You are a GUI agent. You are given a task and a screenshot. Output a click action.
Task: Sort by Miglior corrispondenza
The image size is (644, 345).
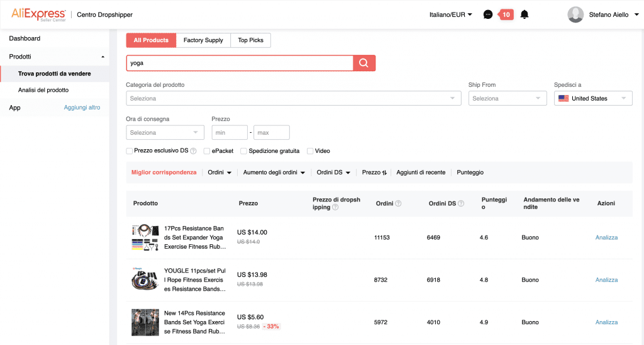pos(164,172)
